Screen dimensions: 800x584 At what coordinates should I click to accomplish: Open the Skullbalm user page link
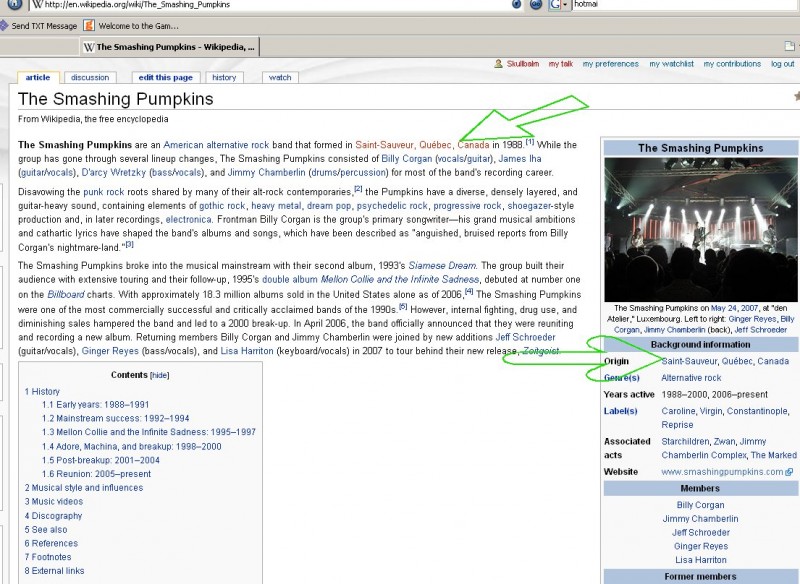[523, 64]
